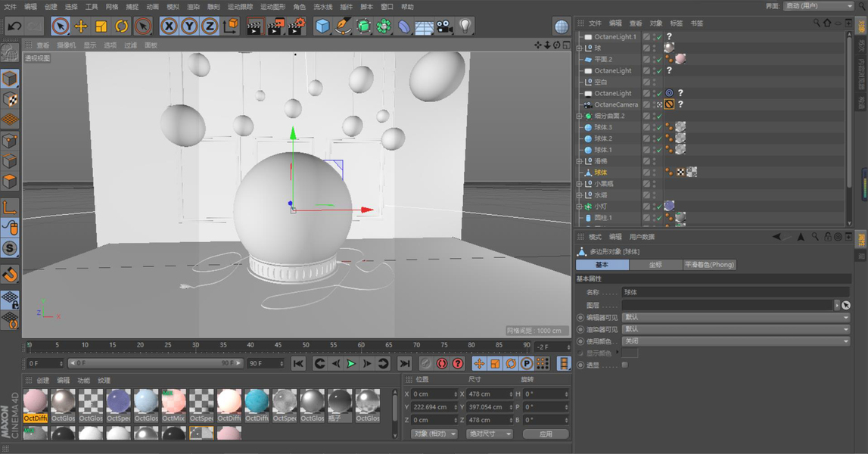Click the Floor environment icon
The width and height of the screenshot is (868, 454).
tap(424, 26)
